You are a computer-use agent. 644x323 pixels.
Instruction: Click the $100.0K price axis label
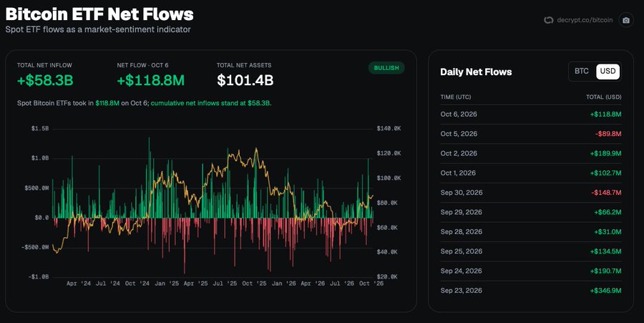click(x=389, y=178)
